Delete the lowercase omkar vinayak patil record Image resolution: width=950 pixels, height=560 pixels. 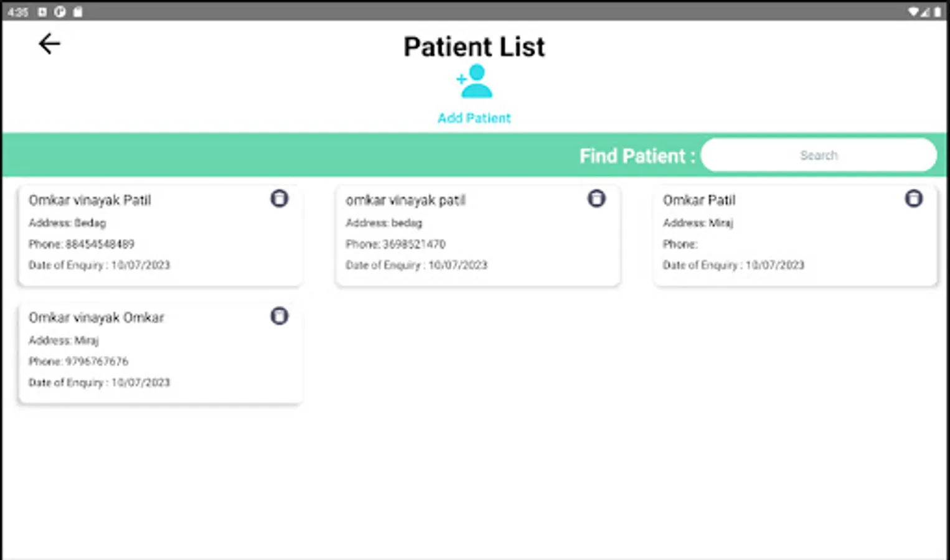pos(596,198)
